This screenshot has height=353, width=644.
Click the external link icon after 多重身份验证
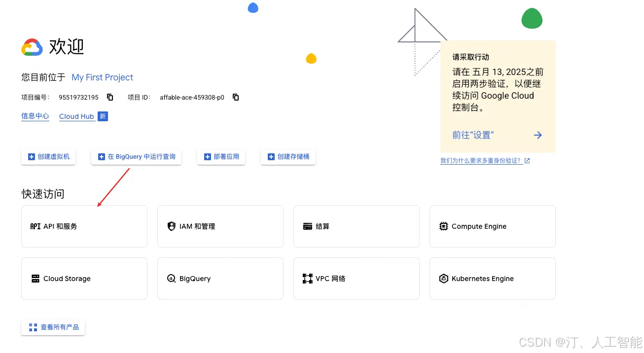pyautogui.click(x=527, y=161)
